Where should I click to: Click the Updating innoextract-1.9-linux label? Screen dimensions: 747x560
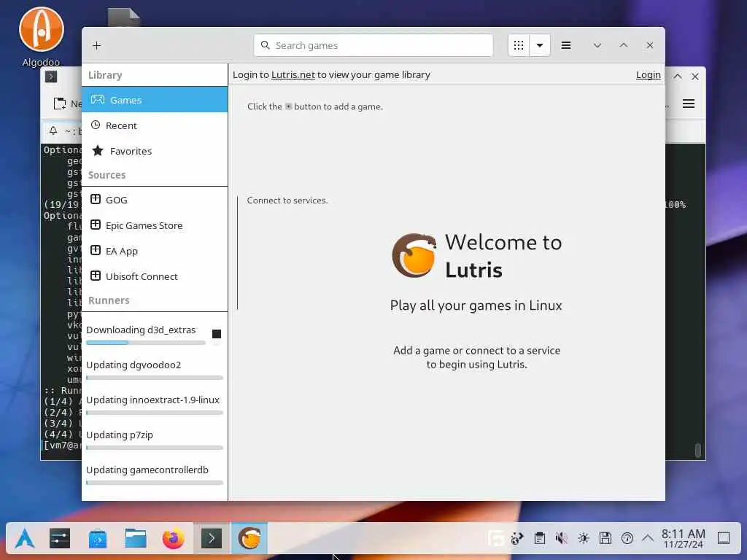[x=152, y=400]
